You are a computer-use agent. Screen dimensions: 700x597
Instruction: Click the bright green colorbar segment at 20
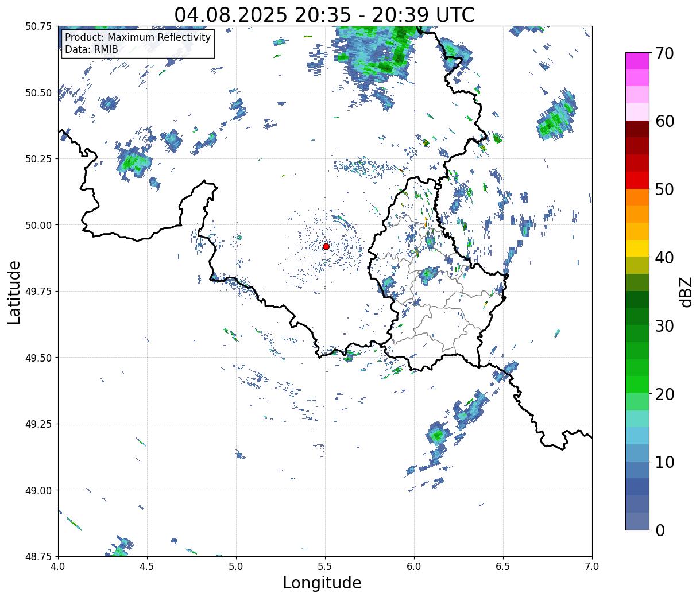point(637,384)
